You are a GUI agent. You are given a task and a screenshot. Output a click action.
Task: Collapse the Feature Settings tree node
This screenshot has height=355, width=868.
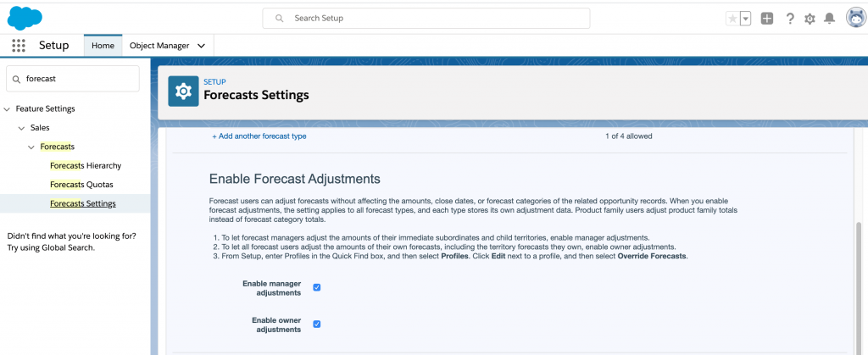8,108
